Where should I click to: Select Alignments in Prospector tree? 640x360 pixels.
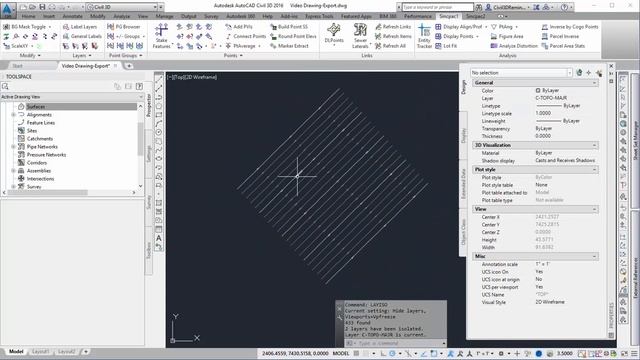pos(39,115)
